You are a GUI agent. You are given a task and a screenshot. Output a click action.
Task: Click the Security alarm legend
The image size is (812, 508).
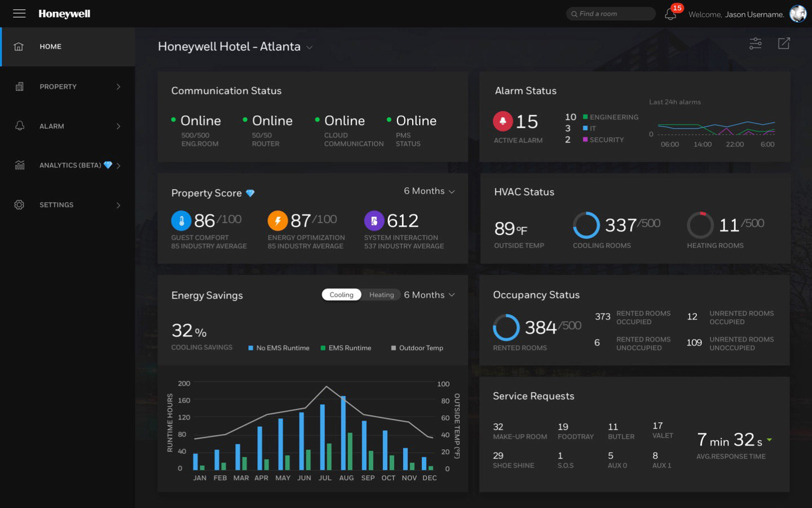[603, 140]
